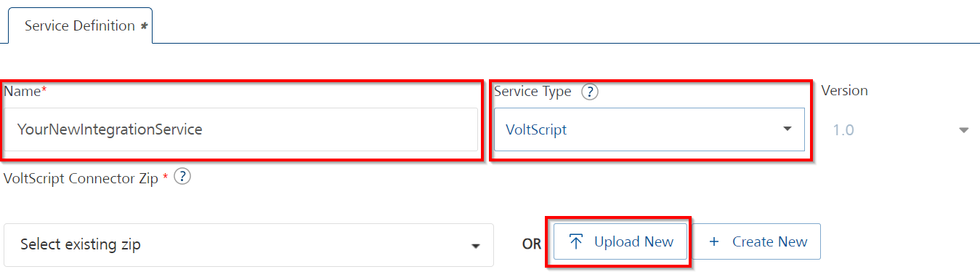Click the caret on Select existing zip
The height and width of the screenshot is (280, 980).
(476, 246)
